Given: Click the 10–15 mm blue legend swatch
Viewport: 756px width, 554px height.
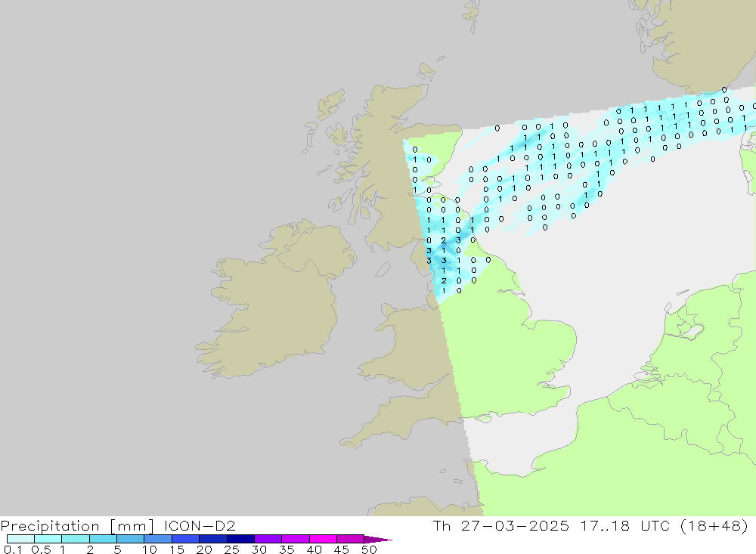Looking at the screenshot, I should point(158,539).
